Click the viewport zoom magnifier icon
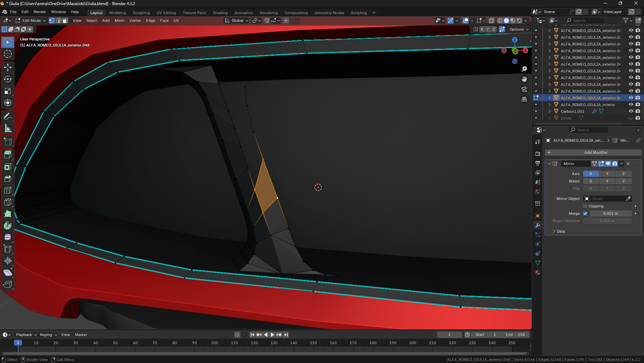The image size is (644, 363). click(x=524, y=69)
